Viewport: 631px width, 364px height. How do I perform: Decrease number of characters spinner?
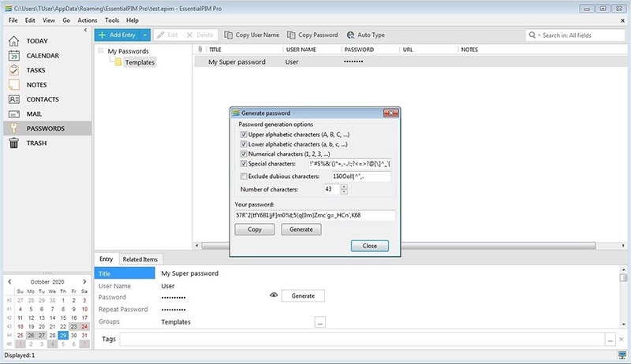[x=344, y=191]
